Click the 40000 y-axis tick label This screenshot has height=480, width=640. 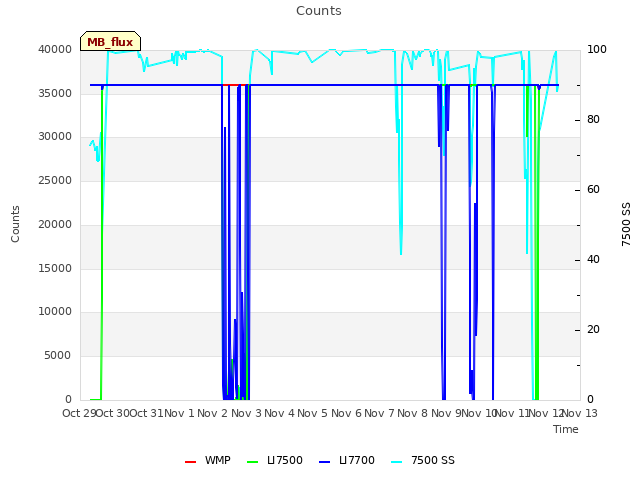click(55, 49)
